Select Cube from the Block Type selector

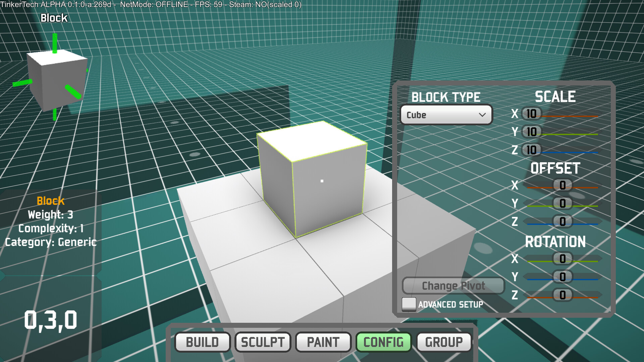tap(446, 115)
